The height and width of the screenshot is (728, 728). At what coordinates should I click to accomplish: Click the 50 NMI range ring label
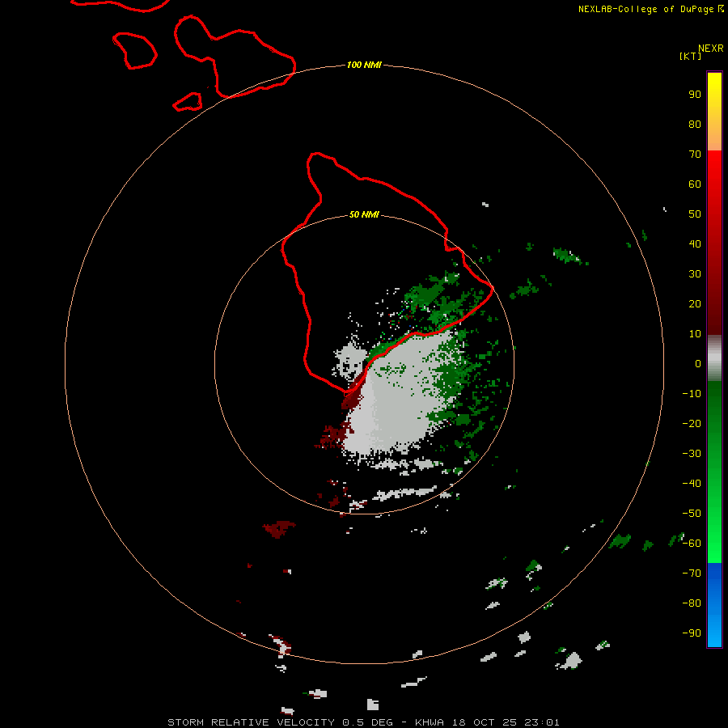[364, 214]
